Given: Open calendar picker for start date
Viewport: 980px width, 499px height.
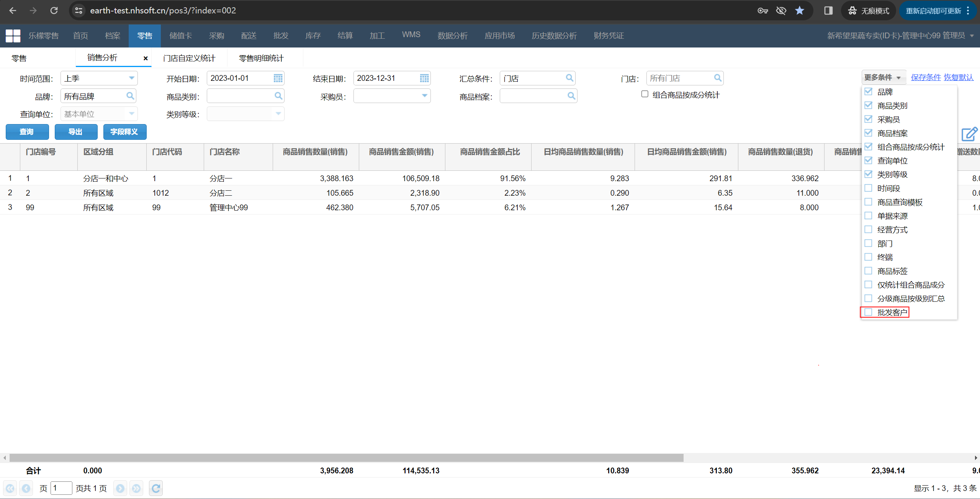Looking at the screenshot, I should 278,78.
